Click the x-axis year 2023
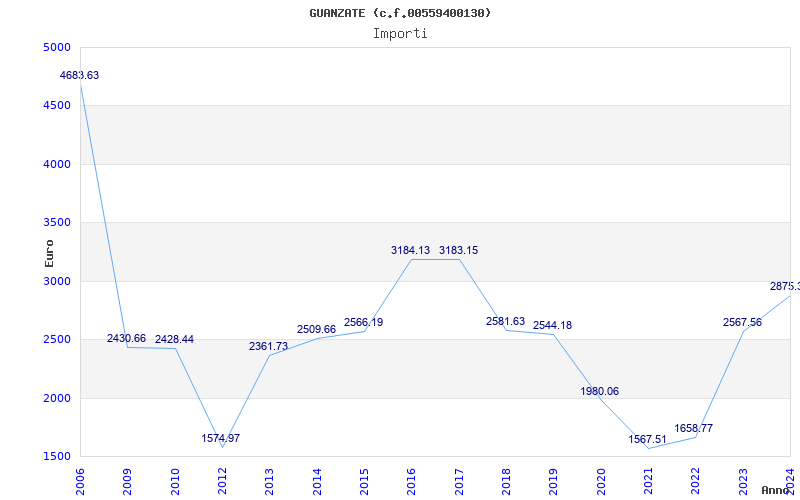This screenshot has height=500, width=800. [743, 482]
